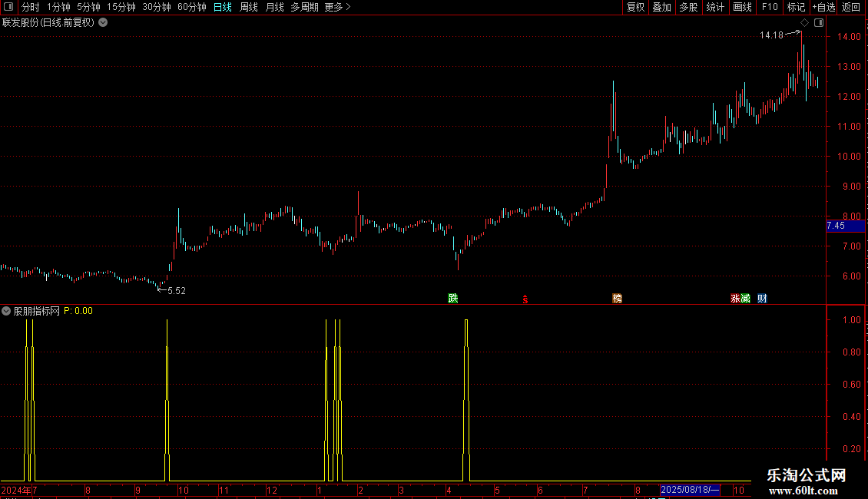
Task: Click the 标记 mark button
Action: click(796, 7)
